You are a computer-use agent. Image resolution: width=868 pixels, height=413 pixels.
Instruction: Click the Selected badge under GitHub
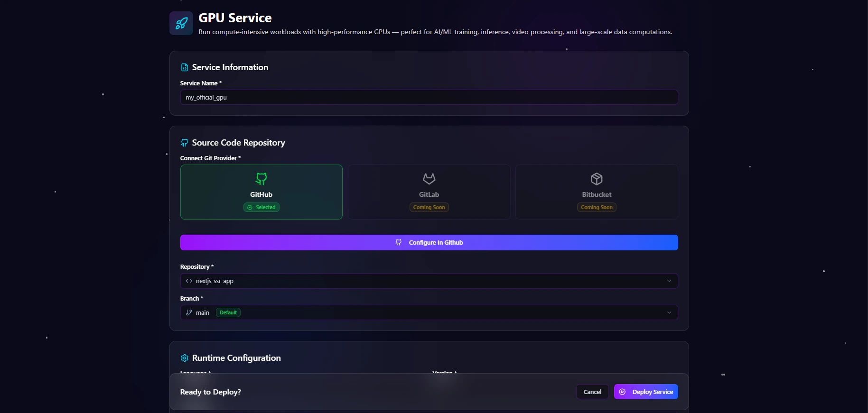point(261,207)
